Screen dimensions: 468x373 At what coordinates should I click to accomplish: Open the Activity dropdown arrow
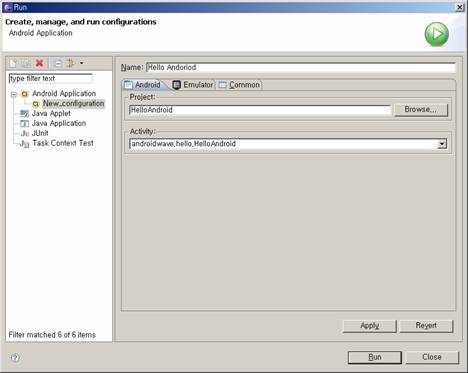442,144
